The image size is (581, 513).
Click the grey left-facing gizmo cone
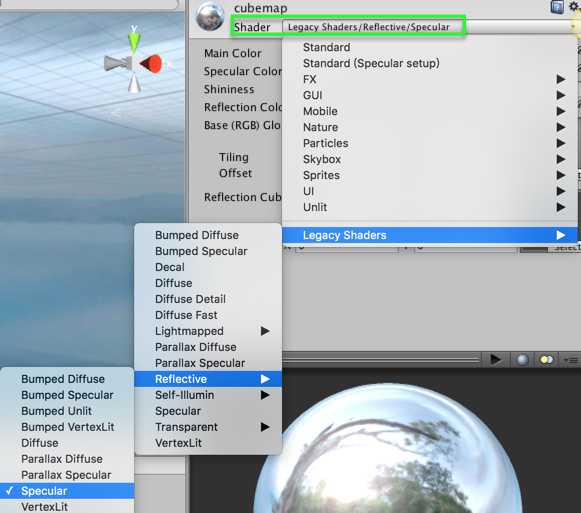pyautogui.click(x=117, y=63)
